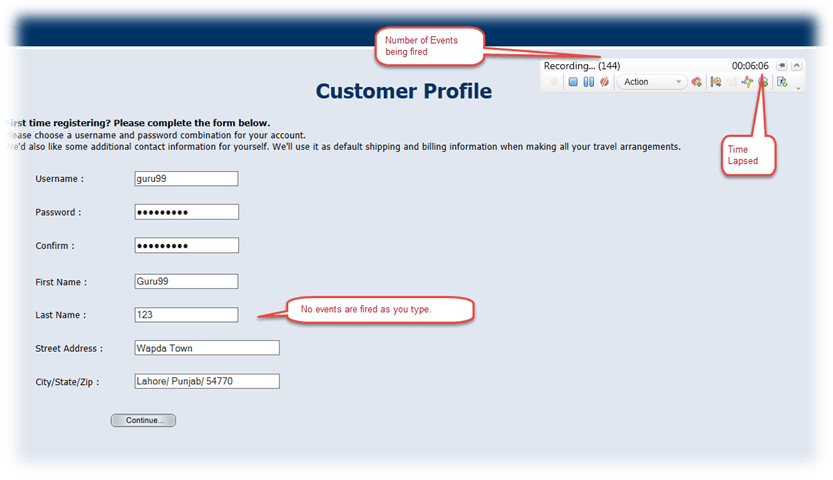Select the First Name text box
The width and height of the screenshot is (833, 480).
click(x=186, y=282)
